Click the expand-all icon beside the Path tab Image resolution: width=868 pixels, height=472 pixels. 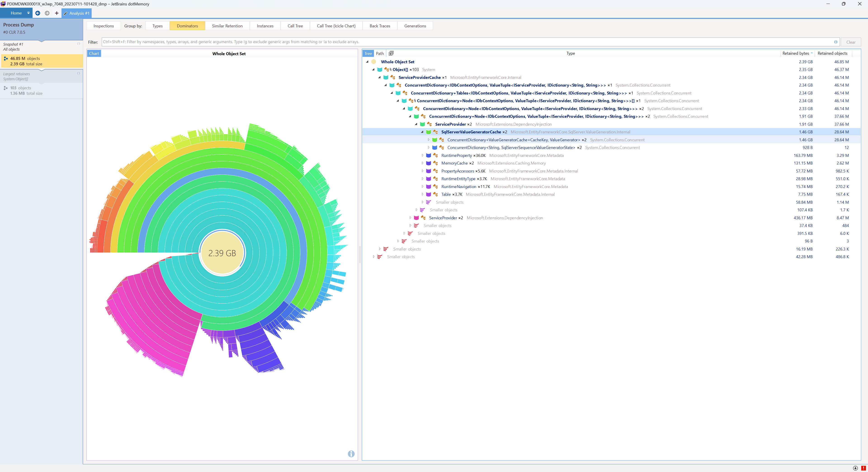tap(391, 53)
